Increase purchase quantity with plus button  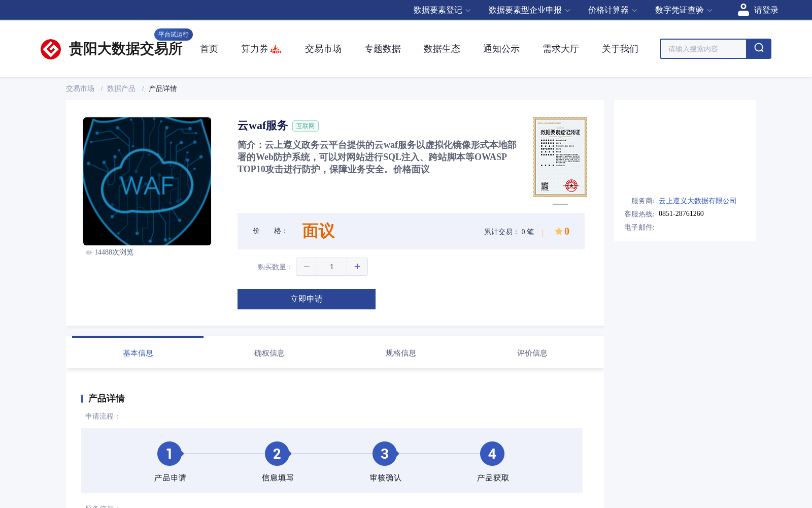357,267
